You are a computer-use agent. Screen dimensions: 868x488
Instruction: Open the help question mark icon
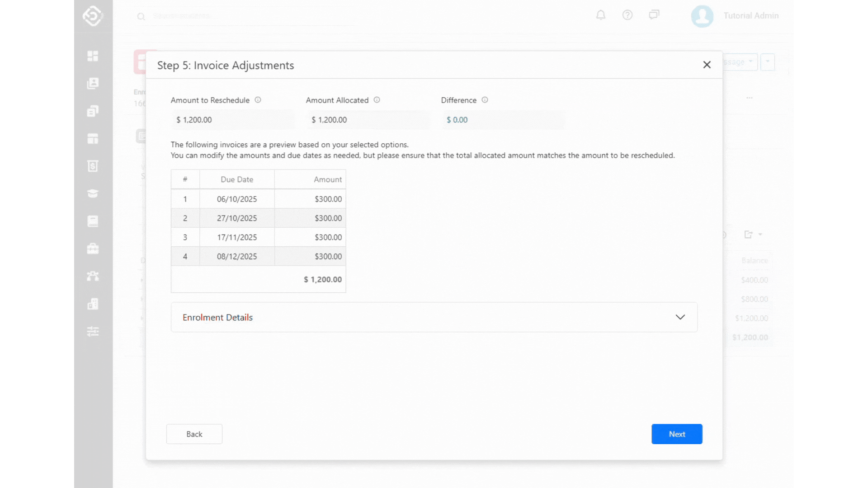pyautogui.click(x=627, y=15)
